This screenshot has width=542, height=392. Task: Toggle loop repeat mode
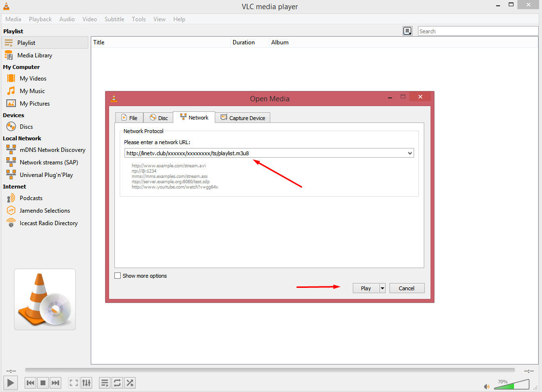click(x=117, y=383)
